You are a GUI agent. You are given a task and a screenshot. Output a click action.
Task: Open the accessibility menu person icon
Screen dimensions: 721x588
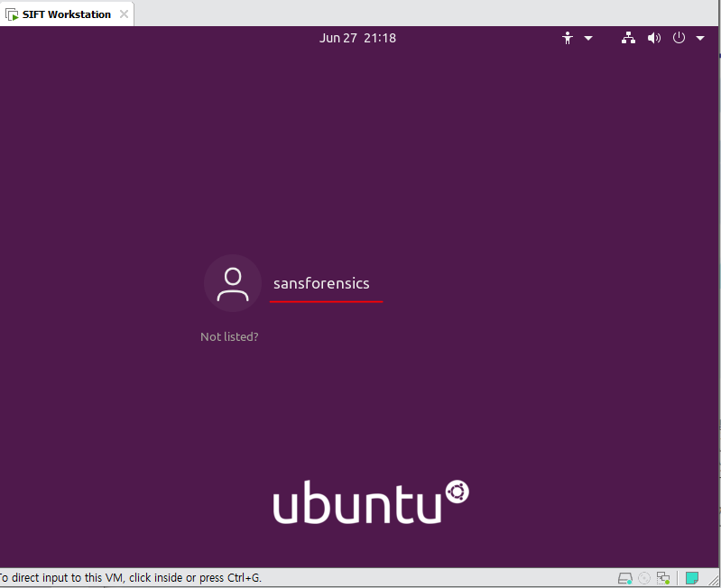(568, 38)
